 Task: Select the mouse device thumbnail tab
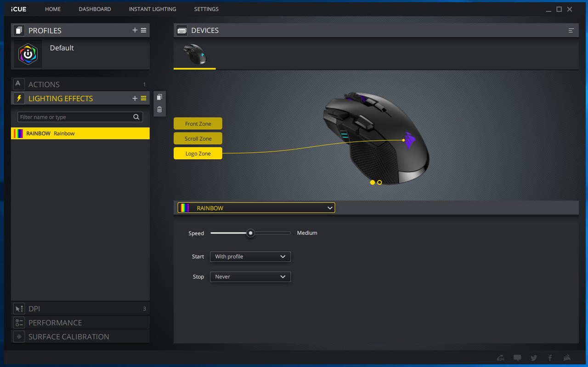click(195, 54)
